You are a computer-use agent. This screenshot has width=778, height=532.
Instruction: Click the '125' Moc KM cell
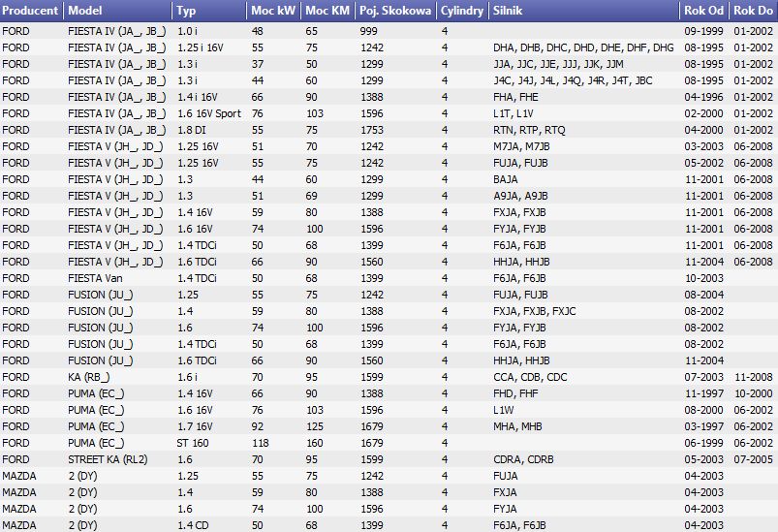pos(315,426)
